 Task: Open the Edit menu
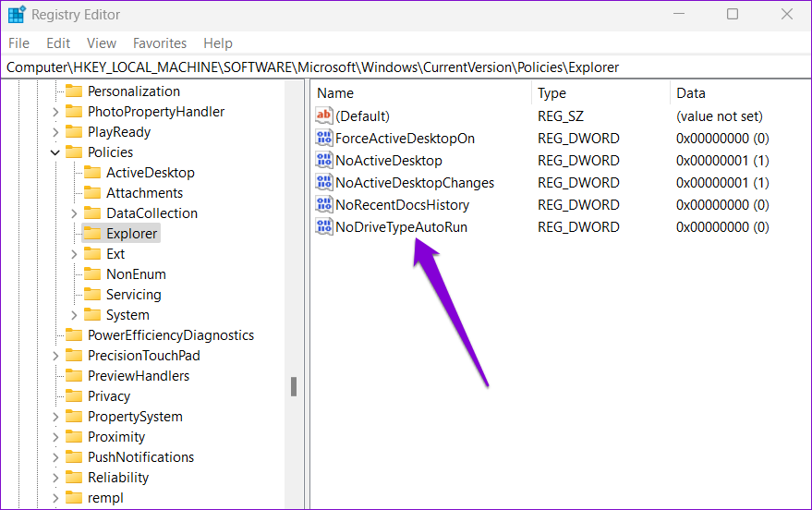[x=58, y=43]
